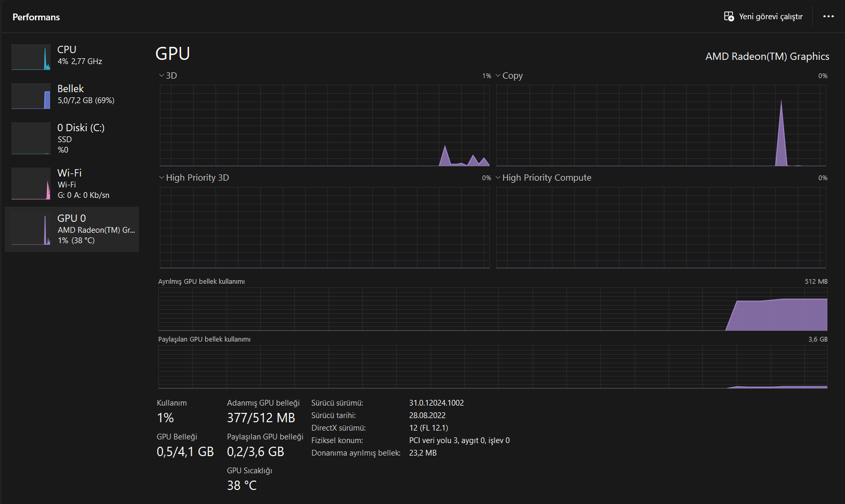The image size is (845, 504).
Task: Click the 1% (38 °C) sidebar reading
Action: click(76, 241)
